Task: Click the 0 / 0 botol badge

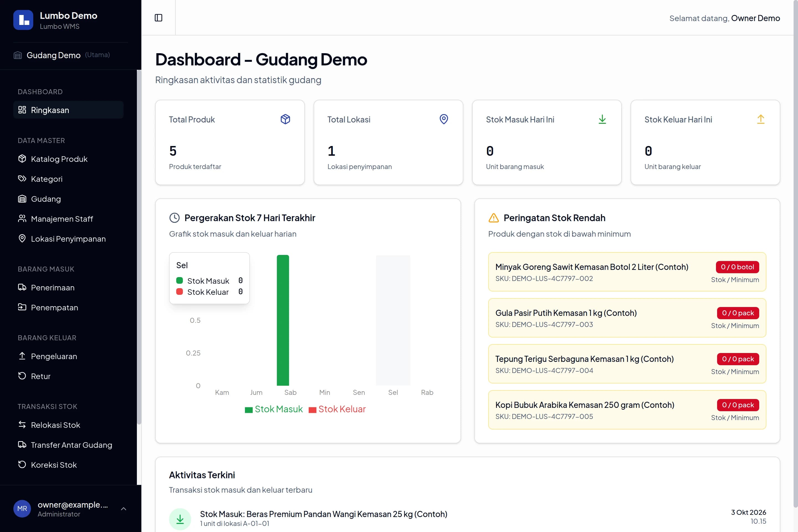Action: [x=737, y=267]
